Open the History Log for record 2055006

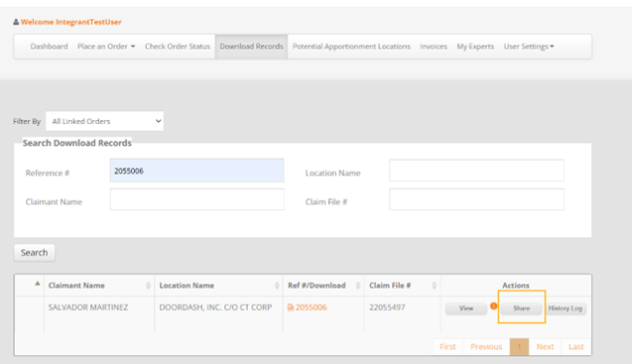click(566, 308)
